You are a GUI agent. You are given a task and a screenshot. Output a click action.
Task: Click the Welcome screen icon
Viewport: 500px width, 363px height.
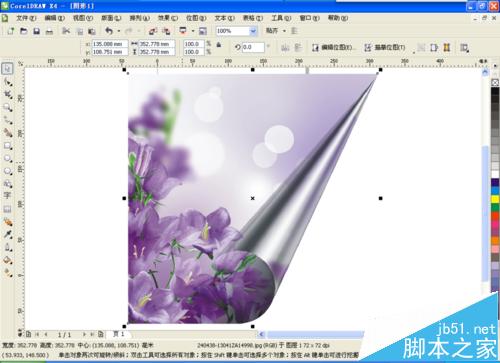tap(202, 31)
